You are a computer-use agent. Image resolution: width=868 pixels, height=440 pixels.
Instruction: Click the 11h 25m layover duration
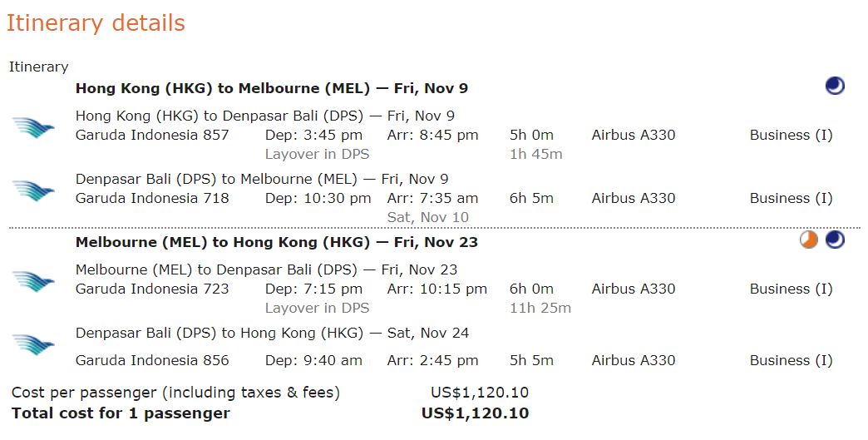coord(540,309)
